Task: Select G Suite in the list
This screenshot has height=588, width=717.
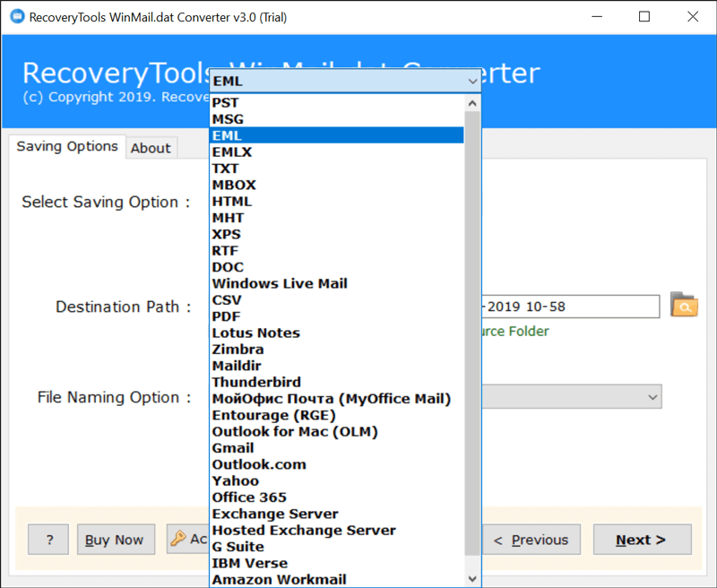Action: coord(337,547)
